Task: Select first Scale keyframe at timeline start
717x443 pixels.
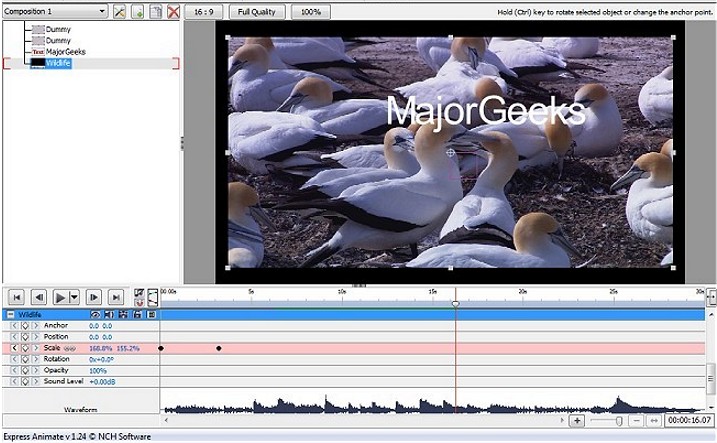Action: (161, 348)
